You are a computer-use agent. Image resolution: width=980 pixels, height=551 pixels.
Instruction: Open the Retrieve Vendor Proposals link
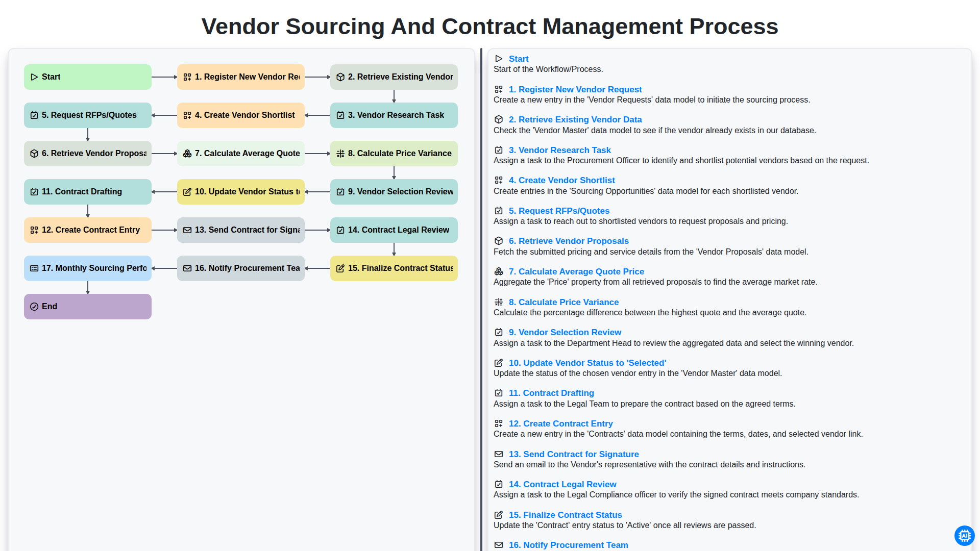click(x=569, y=241)
